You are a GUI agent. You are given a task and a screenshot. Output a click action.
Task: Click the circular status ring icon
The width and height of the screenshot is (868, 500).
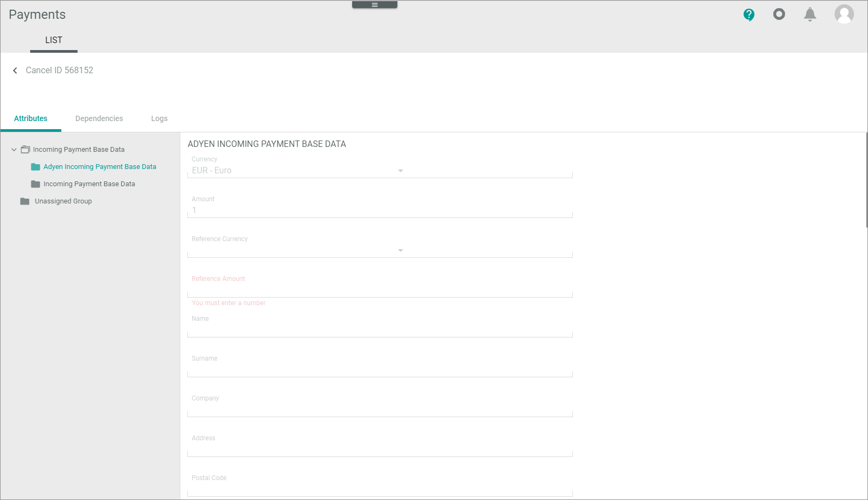coord(779,15)
